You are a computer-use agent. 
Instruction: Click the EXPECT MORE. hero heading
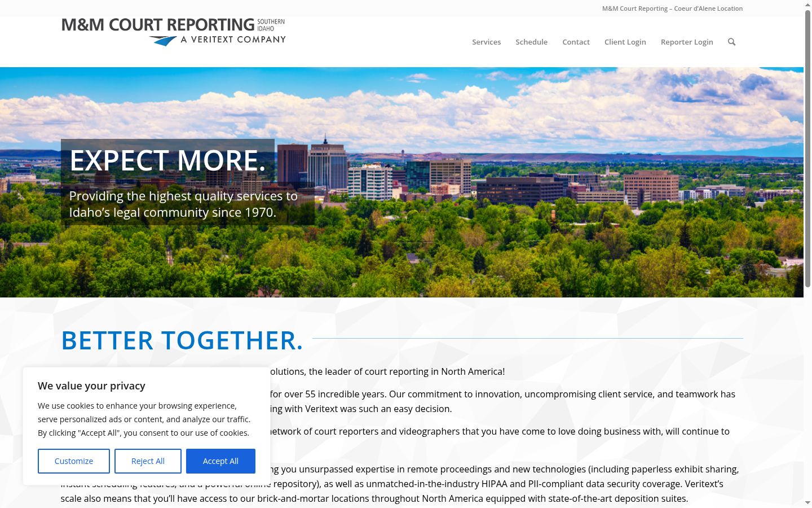[x=167, y=160]
